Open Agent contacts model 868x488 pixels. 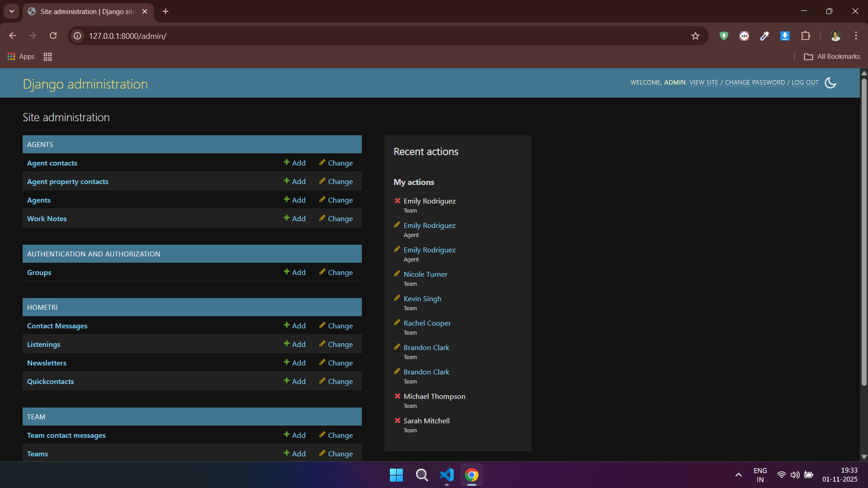(x=52, y=163)
